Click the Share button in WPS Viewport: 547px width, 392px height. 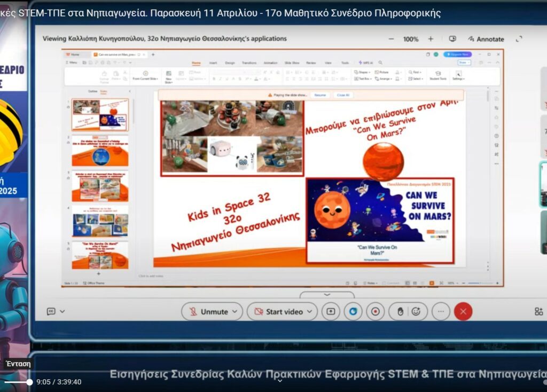464,62
